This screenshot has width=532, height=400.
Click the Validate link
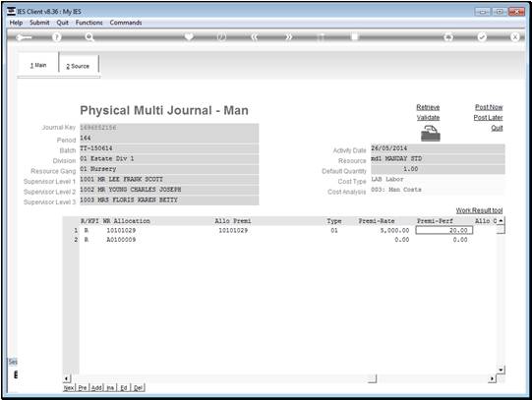428,118
